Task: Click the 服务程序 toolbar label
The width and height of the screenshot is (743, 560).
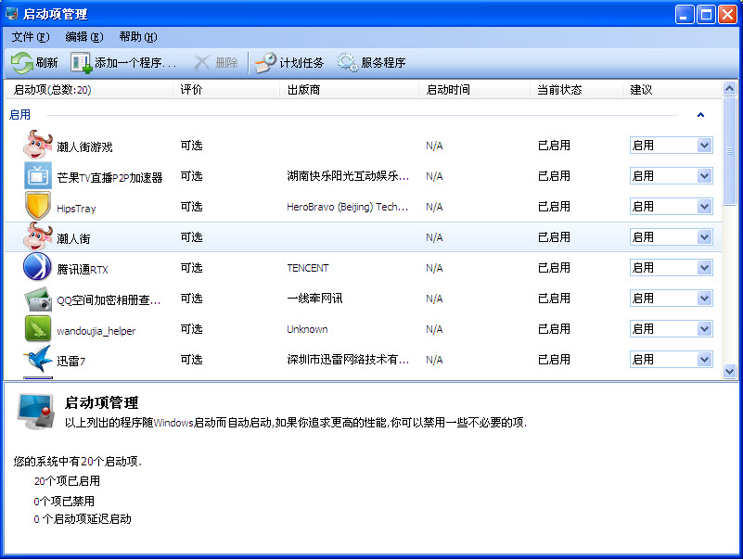Action: point(383,62)
